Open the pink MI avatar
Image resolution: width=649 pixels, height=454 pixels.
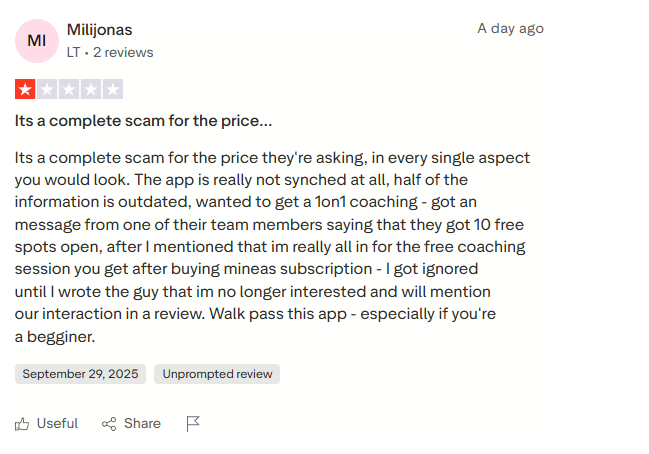pos(36,39)
